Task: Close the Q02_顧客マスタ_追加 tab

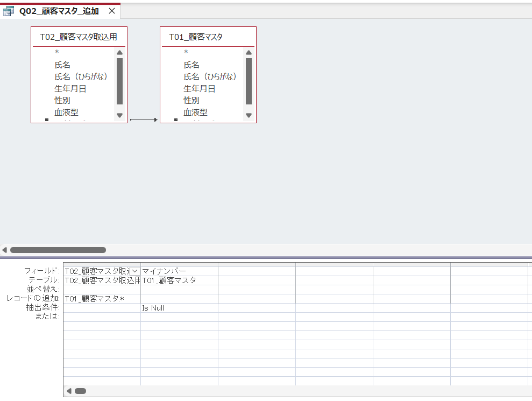Action: coord(111,10)
